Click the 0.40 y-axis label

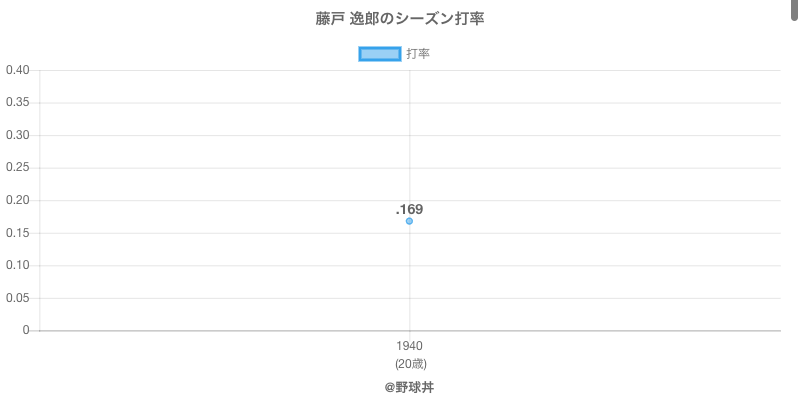(17, 70)
